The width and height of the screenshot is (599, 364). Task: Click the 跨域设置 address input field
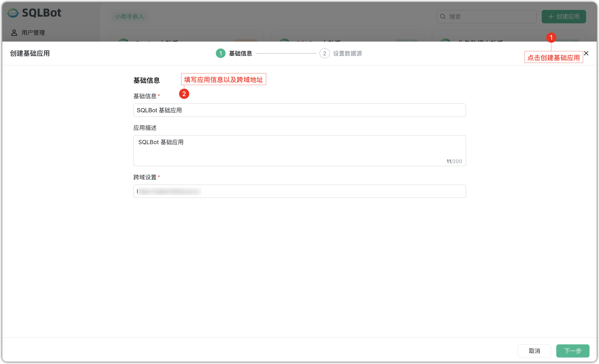click(x=299, y=191)
